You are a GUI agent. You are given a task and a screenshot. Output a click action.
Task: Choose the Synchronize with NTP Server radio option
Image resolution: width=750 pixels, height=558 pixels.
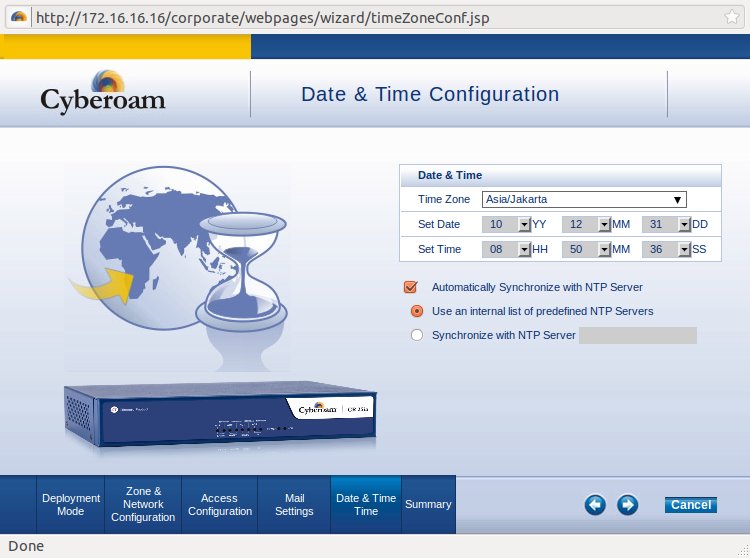click(417, 335)
